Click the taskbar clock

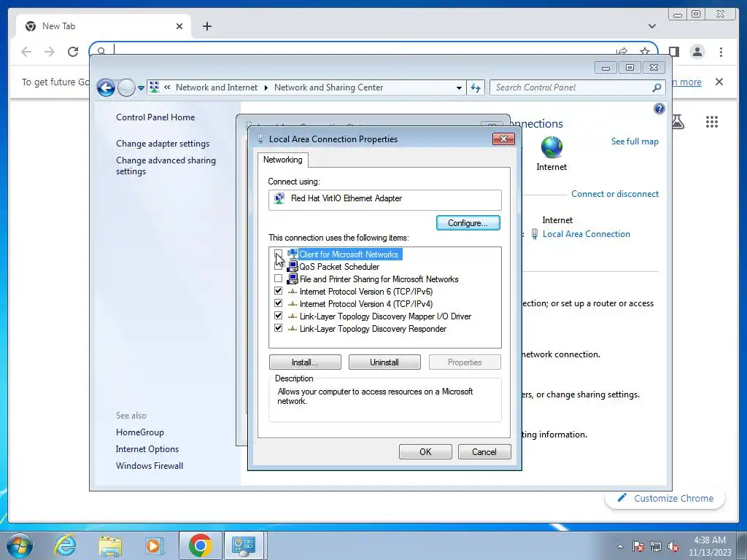coord(709,546)
